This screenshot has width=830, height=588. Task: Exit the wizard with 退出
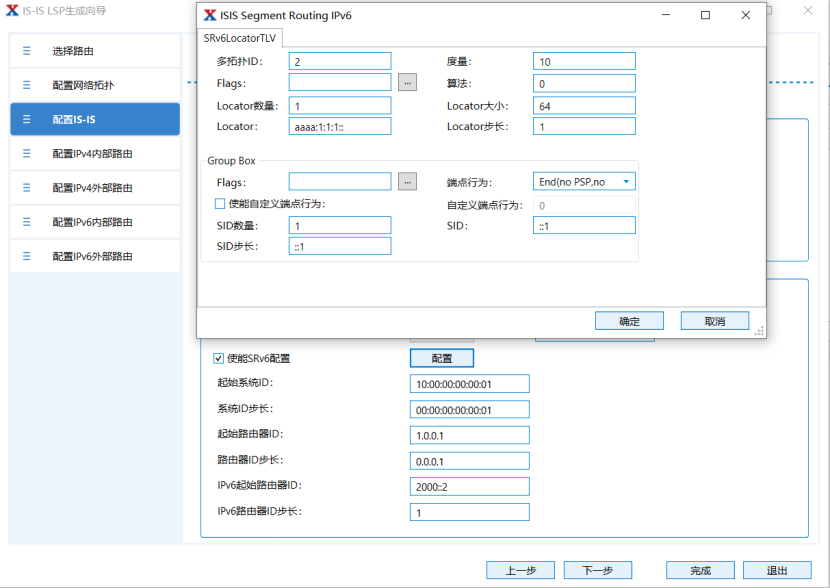click(777, 570)
